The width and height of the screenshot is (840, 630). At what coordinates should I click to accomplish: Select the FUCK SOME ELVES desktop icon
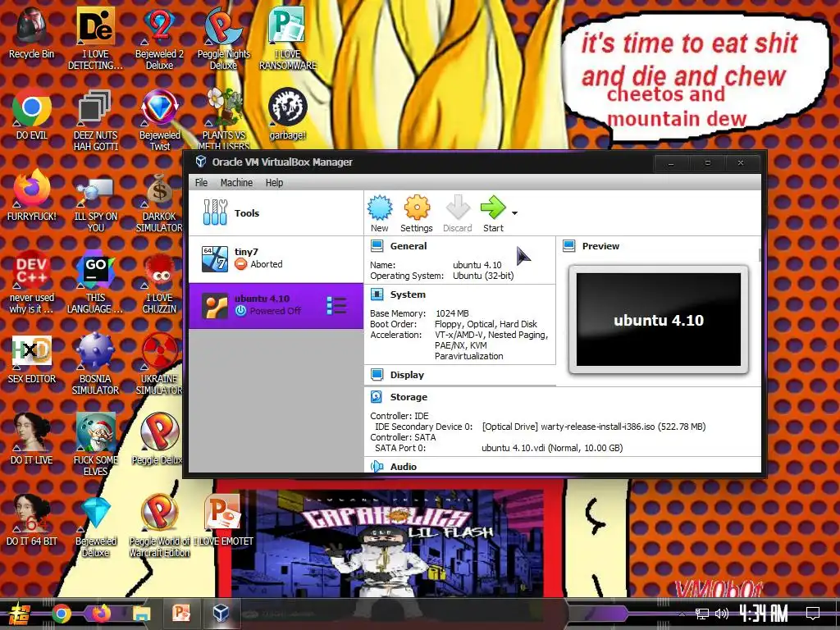click(x=95, y=445)
